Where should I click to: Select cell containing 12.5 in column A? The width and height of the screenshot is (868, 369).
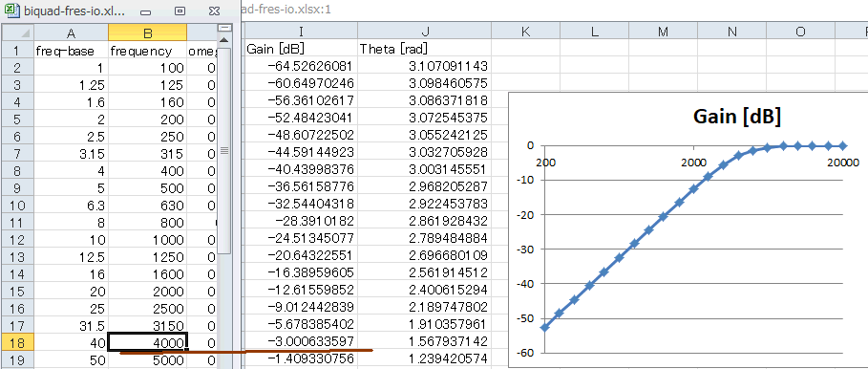click(x=71, y=257)
